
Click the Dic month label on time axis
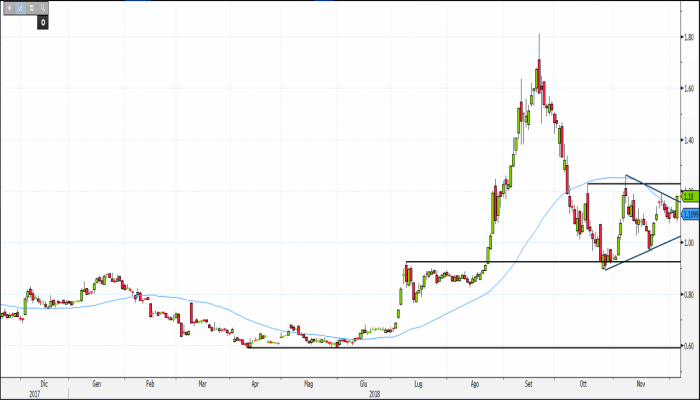tap(42, 382)
